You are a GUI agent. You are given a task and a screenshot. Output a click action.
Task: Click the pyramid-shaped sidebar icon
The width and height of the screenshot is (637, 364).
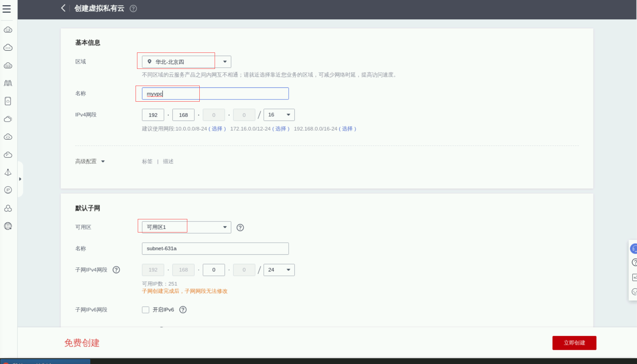8,172
